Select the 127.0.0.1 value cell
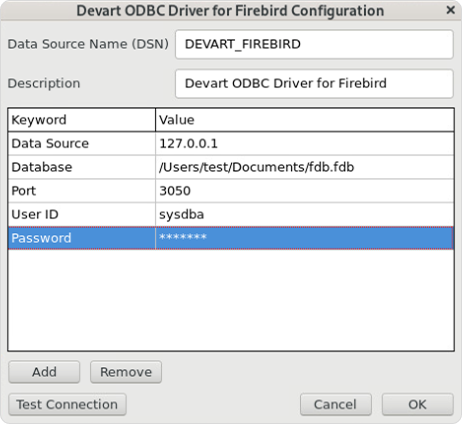This screenshot has width=462, height=424. tap(305, 144)
